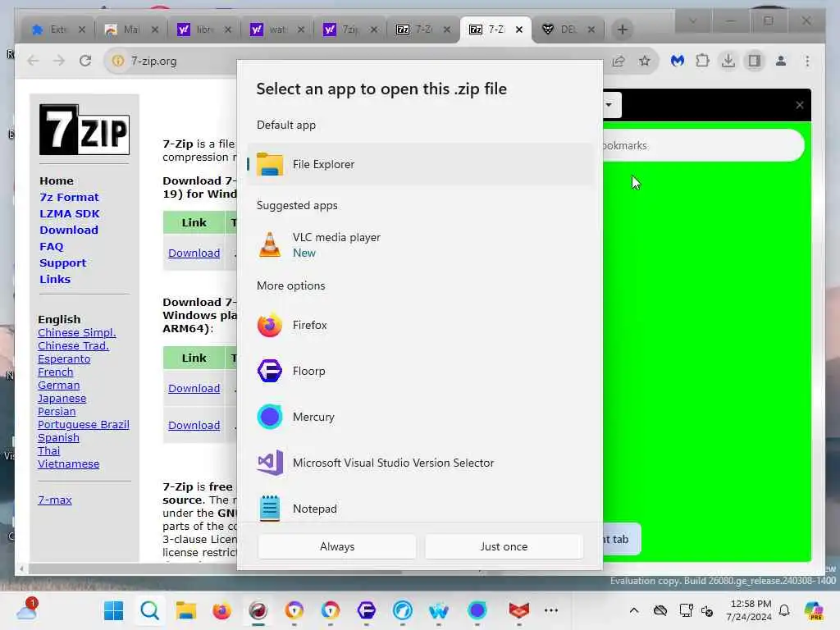
Task: Go forward in browser history
Action: point(59,61)
